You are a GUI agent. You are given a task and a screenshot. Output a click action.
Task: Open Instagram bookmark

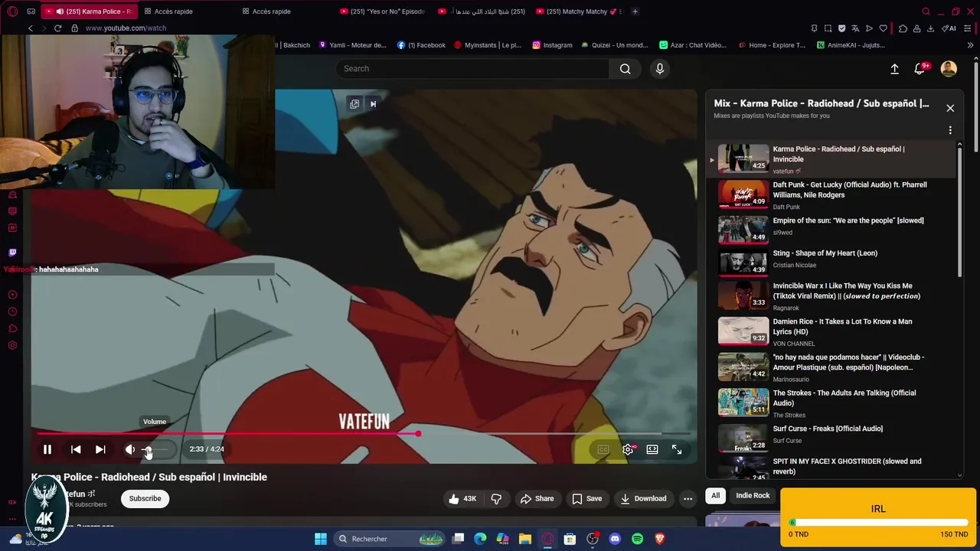click(552, 45)
